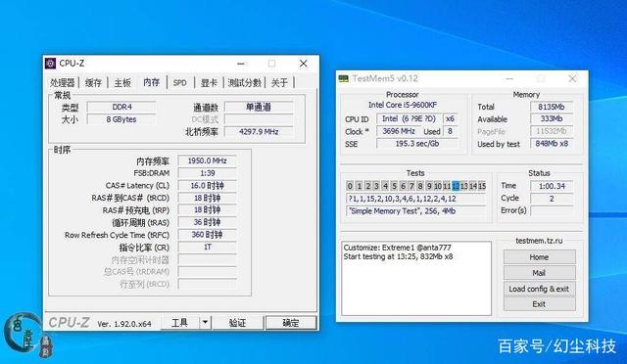This screenshot has width=627, height=364.
Task: Minimize the TestMem5 window
Action: (509, 78)
